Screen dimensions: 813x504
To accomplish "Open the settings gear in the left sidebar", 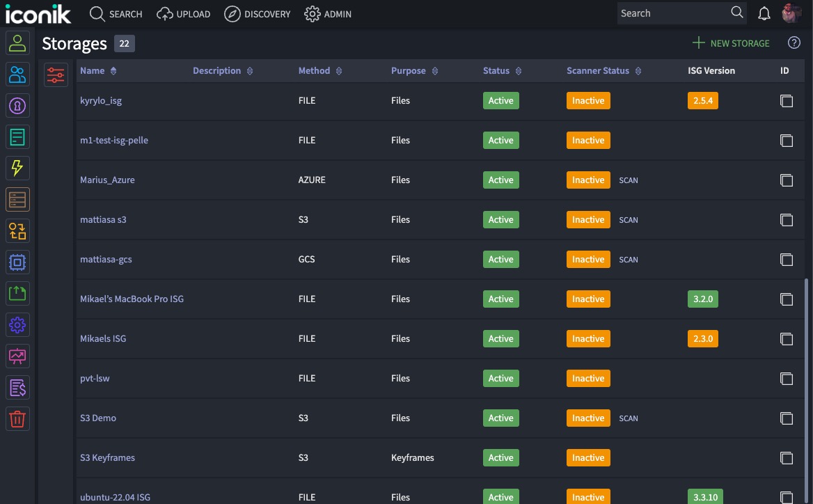I will tap(17, 324).
